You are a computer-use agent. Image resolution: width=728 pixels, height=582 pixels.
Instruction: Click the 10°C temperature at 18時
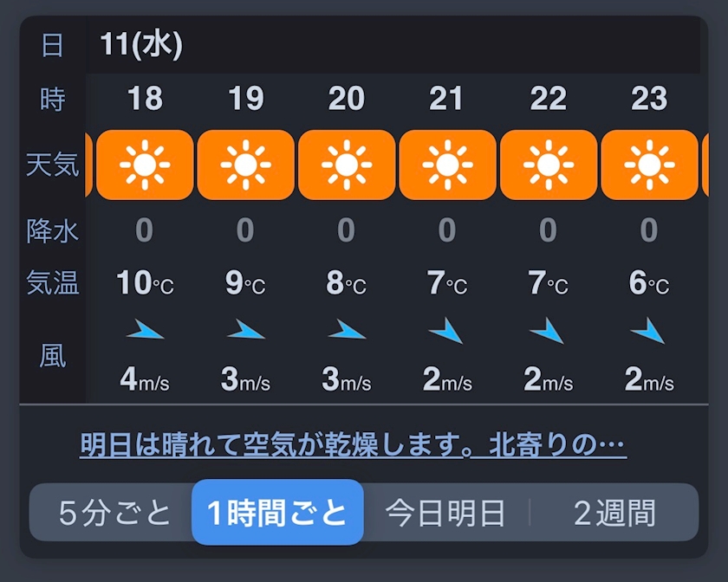[145, 283]
